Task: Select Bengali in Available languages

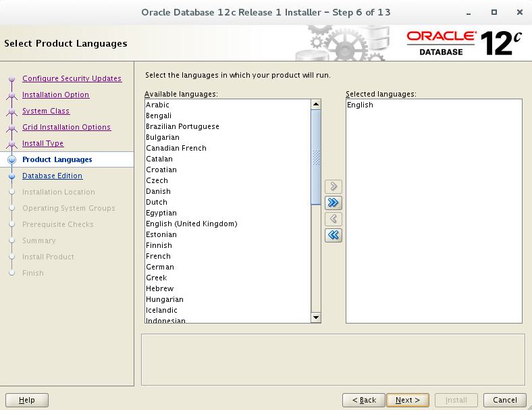Action: point(228,116)
